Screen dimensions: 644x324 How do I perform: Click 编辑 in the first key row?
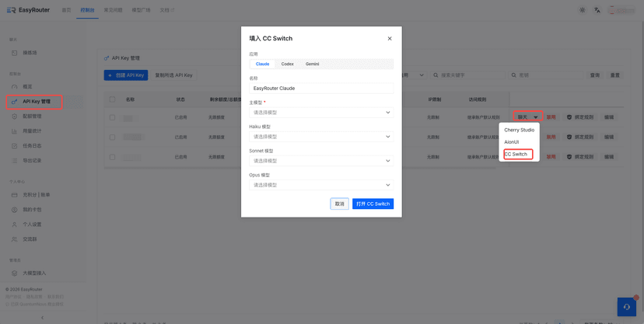click(609, 117)
